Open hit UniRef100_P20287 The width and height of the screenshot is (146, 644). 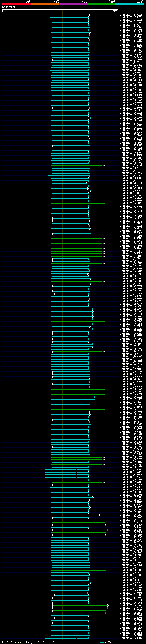[131, 497]
